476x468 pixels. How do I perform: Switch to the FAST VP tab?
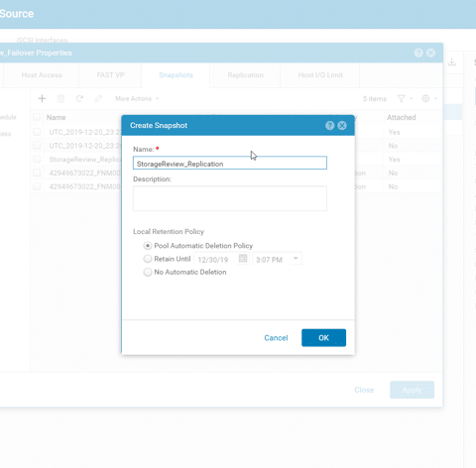tap(110, 75)
